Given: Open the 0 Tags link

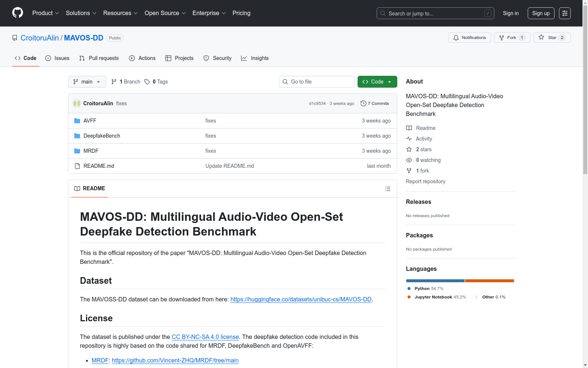Looking at the screenshot, I should [x=156, y=82].
